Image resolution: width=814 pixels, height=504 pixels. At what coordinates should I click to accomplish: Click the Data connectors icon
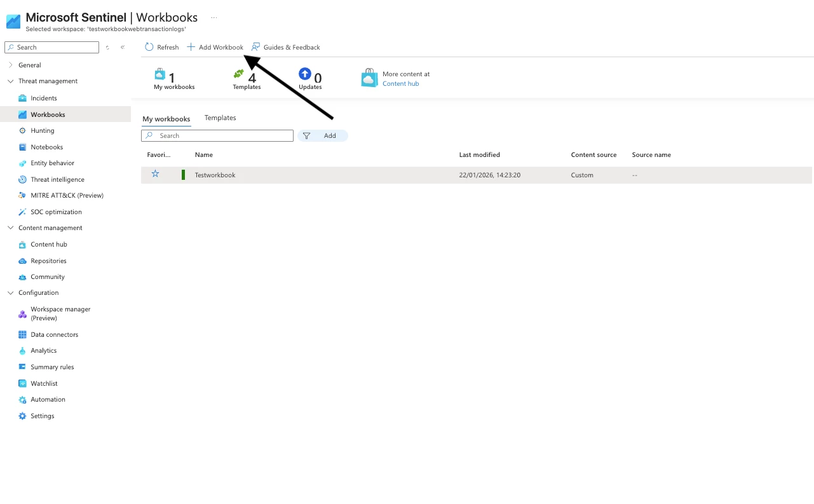(22, 334)
